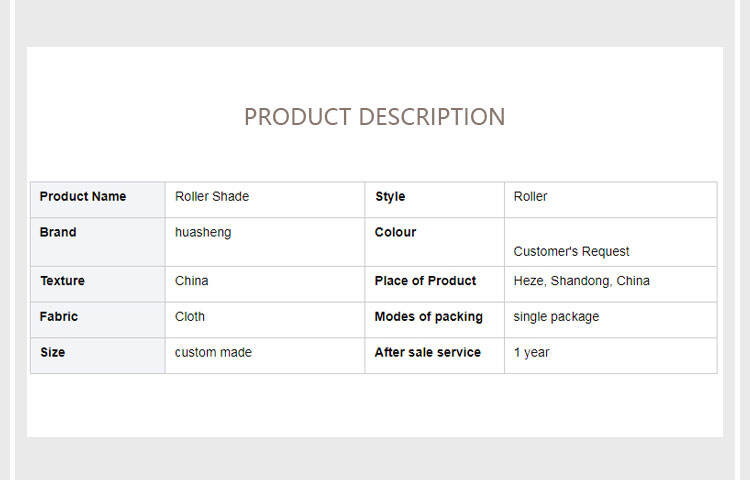Click the Cloth fabric value

coord(190,317)
